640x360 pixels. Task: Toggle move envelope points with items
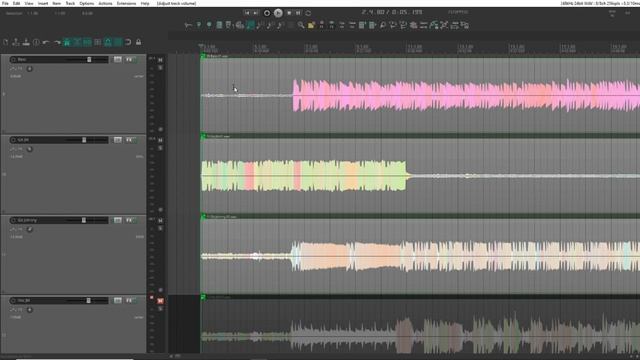[x=108, y=42]
